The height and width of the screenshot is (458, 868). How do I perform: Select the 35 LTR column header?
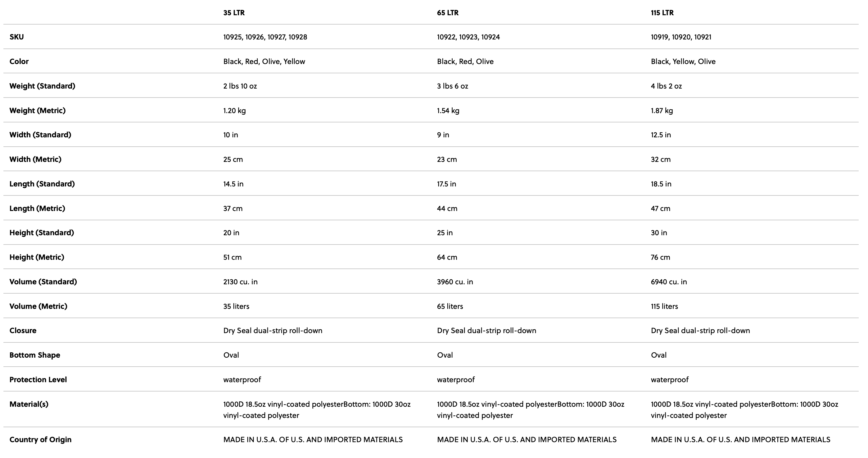[x=234, y=13]
